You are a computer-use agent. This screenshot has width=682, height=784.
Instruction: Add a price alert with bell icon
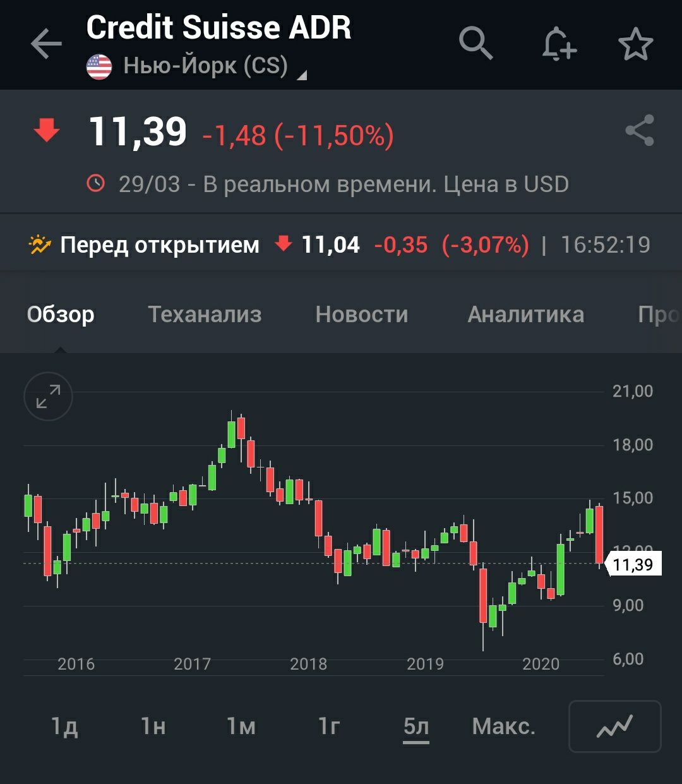[559, 44]
